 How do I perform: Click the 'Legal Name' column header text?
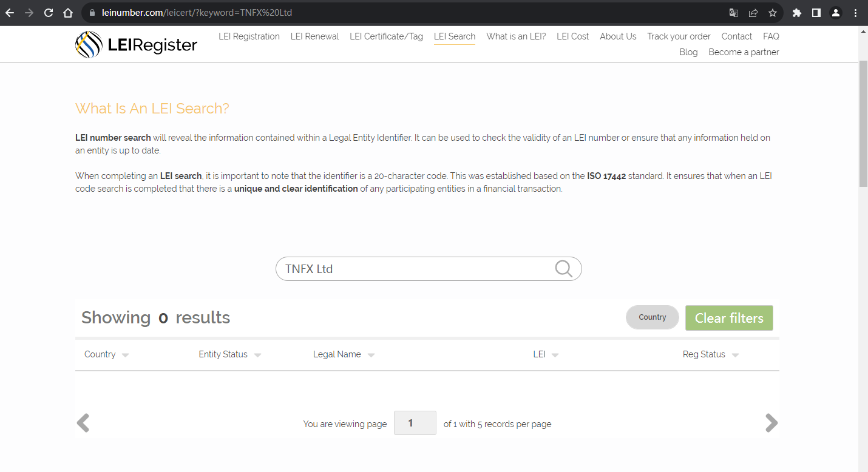pos(337,354)
